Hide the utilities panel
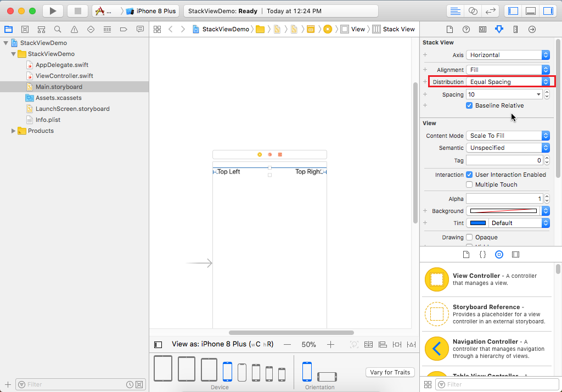Image resolution: width=562 pixels, height=392 pixels. coord(548,11)
